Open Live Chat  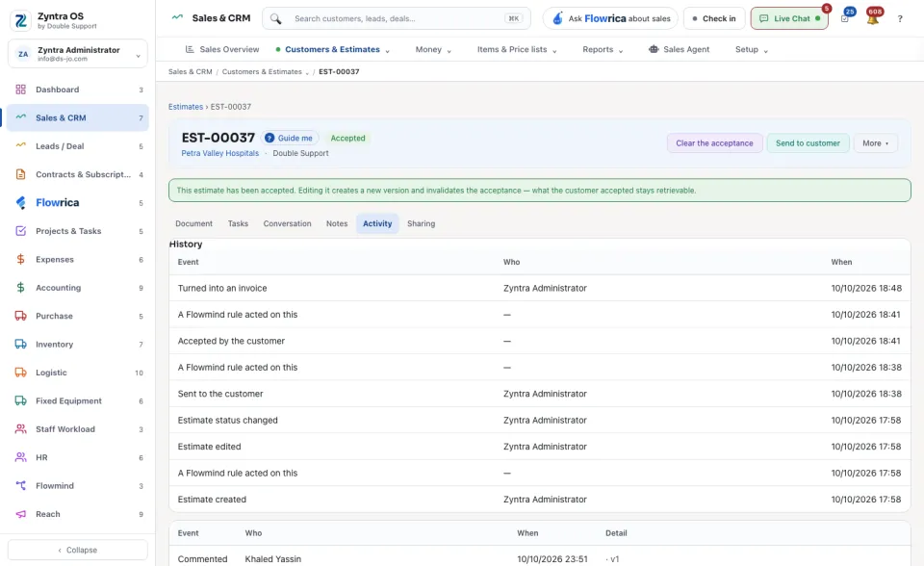(x=789, y=19)
